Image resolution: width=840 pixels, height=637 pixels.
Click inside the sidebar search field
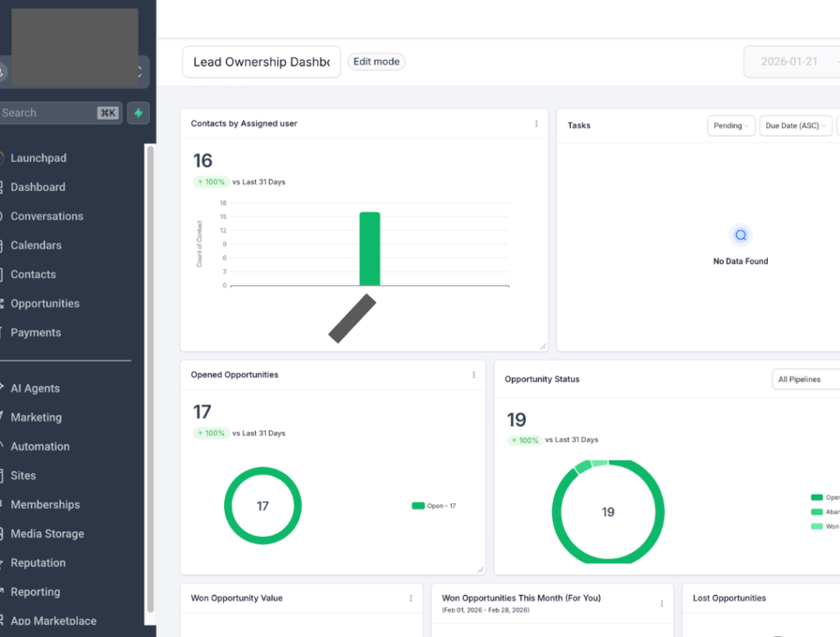(49, 112)
